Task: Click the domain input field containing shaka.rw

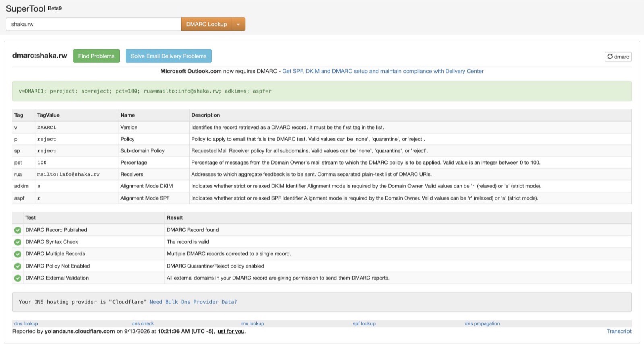Action: (93, 24)
